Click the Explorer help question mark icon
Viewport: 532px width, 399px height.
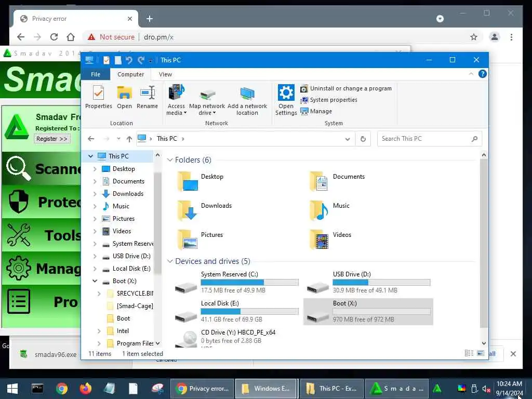pyautogui.click(x=482, y=74)
